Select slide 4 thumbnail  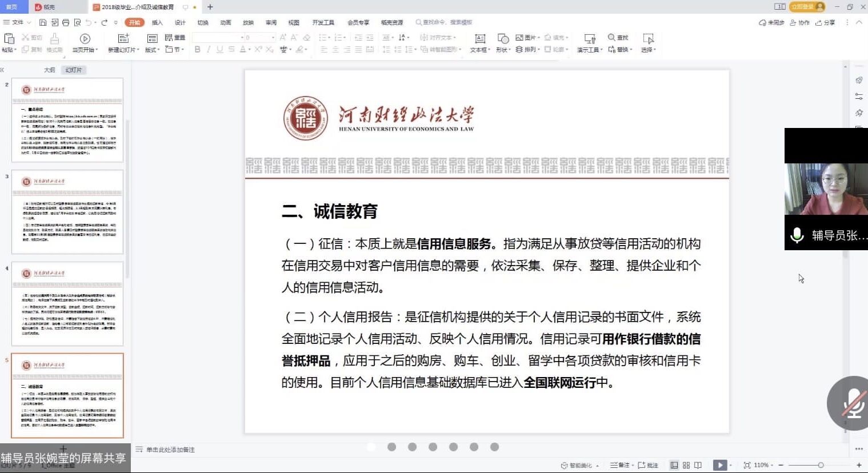67,304
